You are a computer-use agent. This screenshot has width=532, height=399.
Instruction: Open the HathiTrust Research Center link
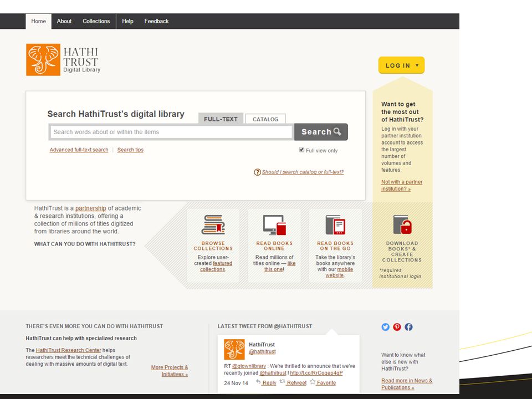69,350
